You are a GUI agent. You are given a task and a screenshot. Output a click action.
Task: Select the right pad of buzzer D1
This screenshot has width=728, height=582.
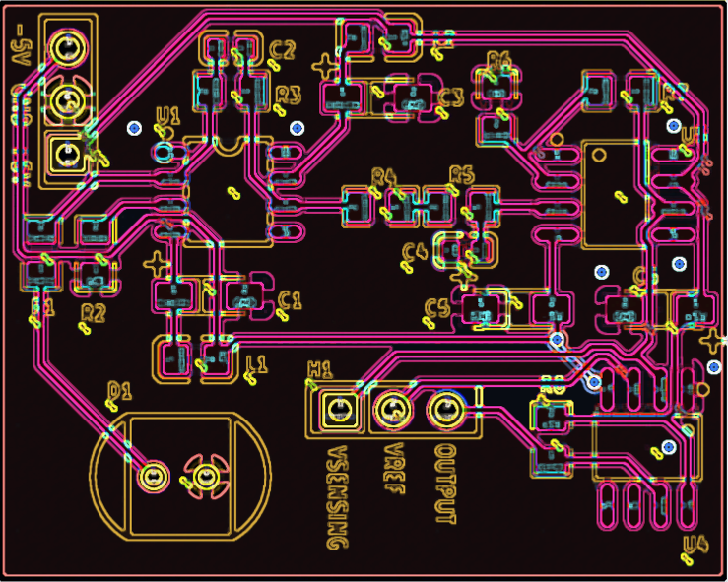click(204, 477)
